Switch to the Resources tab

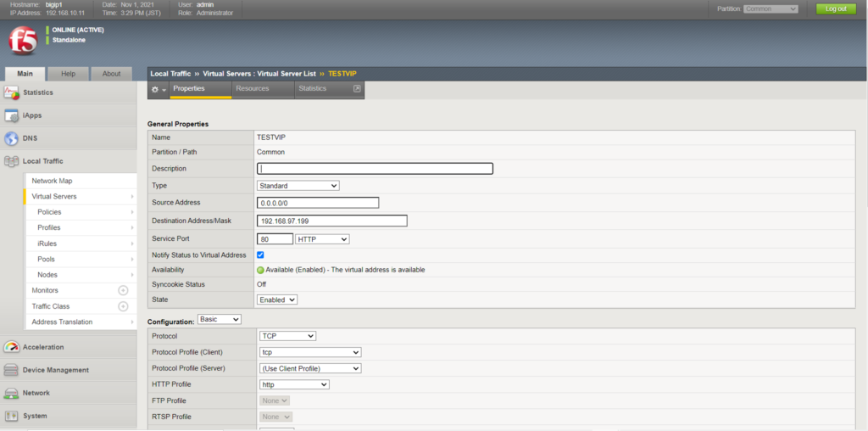pos(253,88)
